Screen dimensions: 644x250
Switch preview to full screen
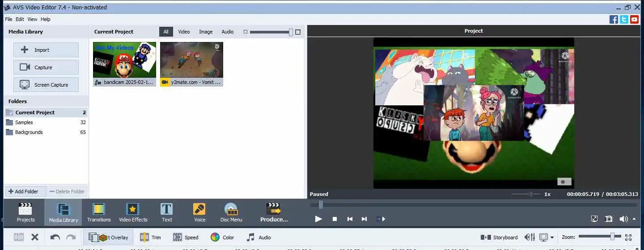point(594,219)
